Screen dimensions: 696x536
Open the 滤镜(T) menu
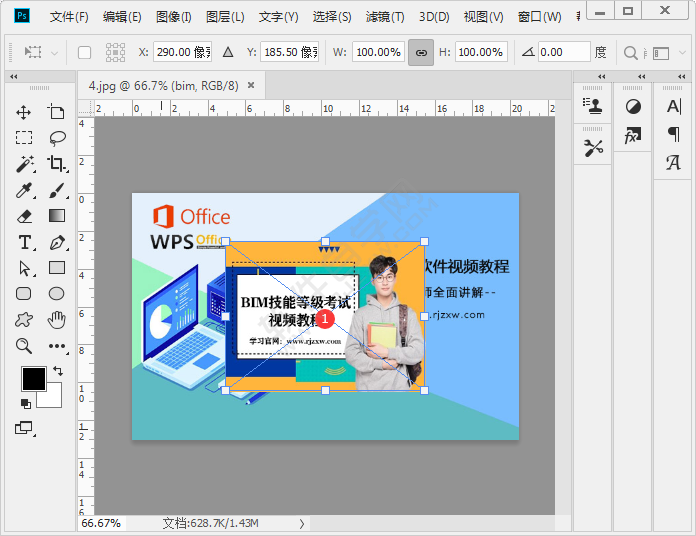point(385,17)
